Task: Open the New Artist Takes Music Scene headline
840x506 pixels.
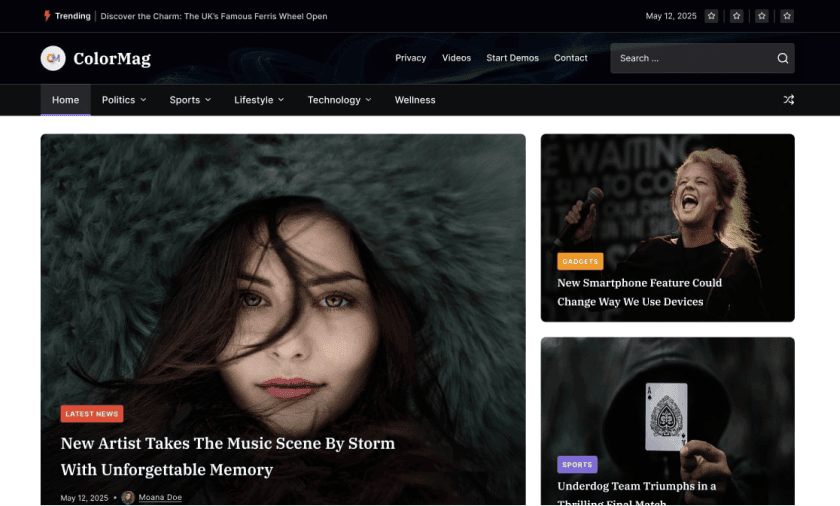Action: pyautogui.click(x=228, y=456)
